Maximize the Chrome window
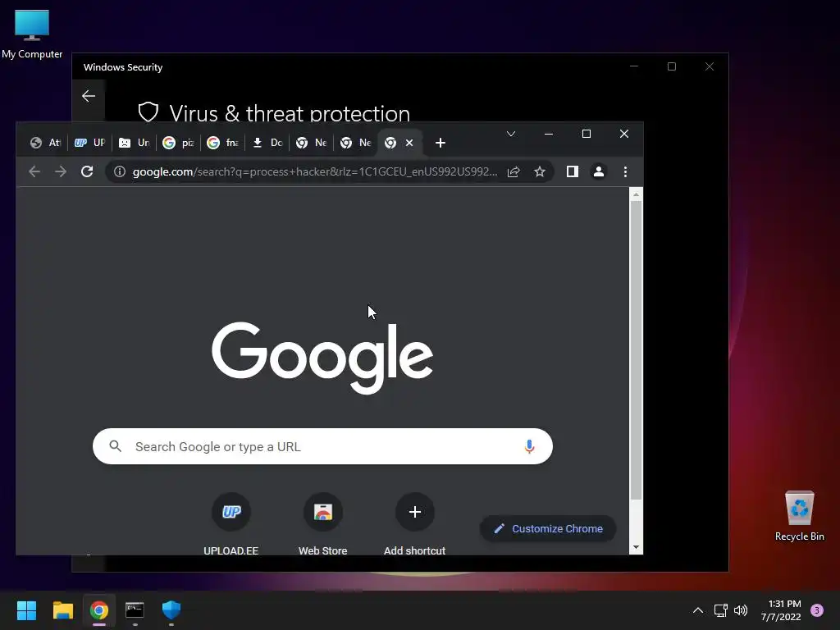 587,134
